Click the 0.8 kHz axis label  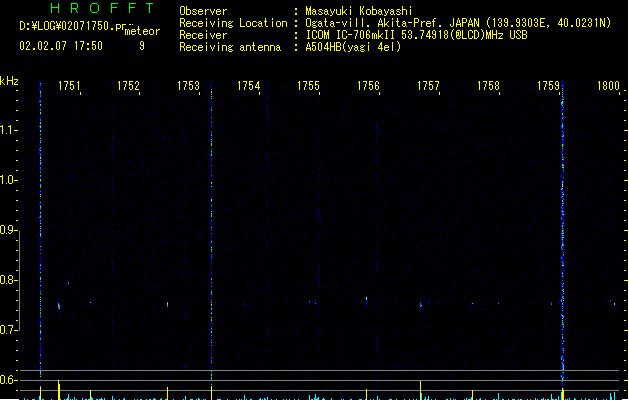(x=8, y=280)
